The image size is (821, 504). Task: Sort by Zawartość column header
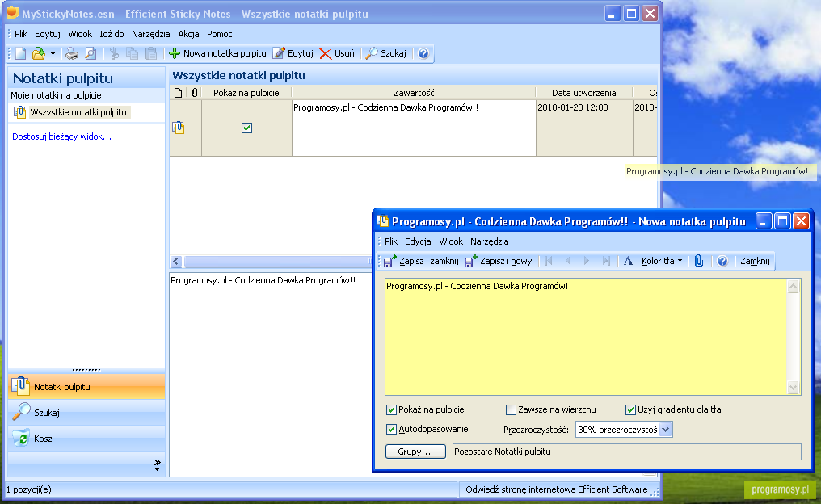coord(414,93)
